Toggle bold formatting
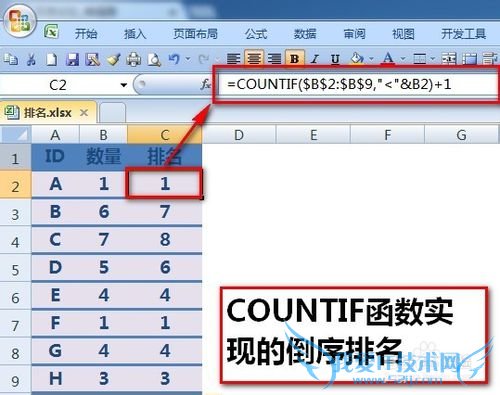The image size is (500, 395). coord(295,58)
